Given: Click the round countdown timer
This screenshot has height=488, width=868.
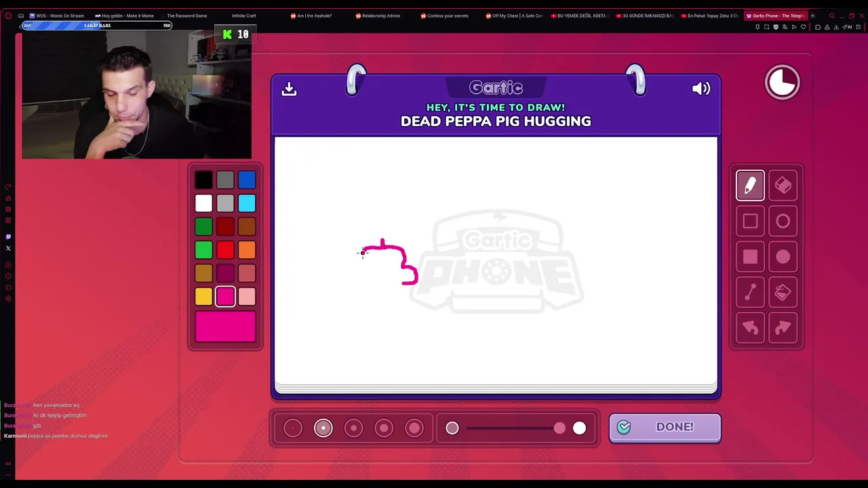Looking at the screenshot, I should [783, 83].
